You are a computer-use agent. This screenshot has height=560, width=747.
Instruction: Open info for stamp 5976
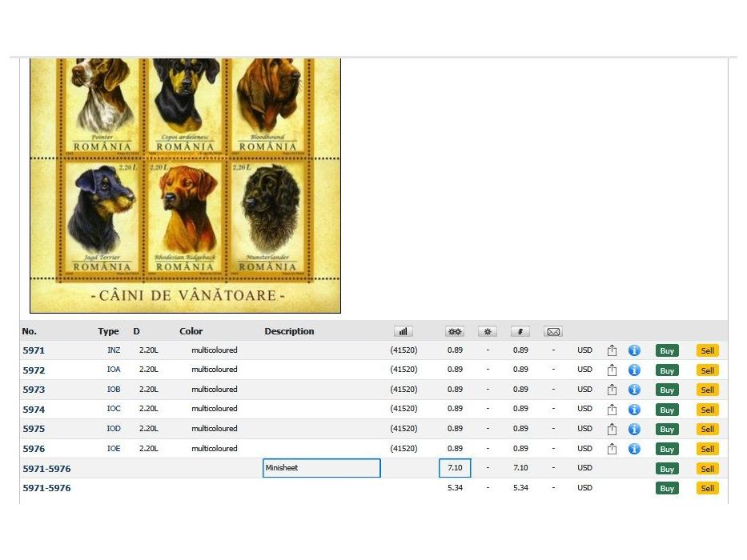634,449
